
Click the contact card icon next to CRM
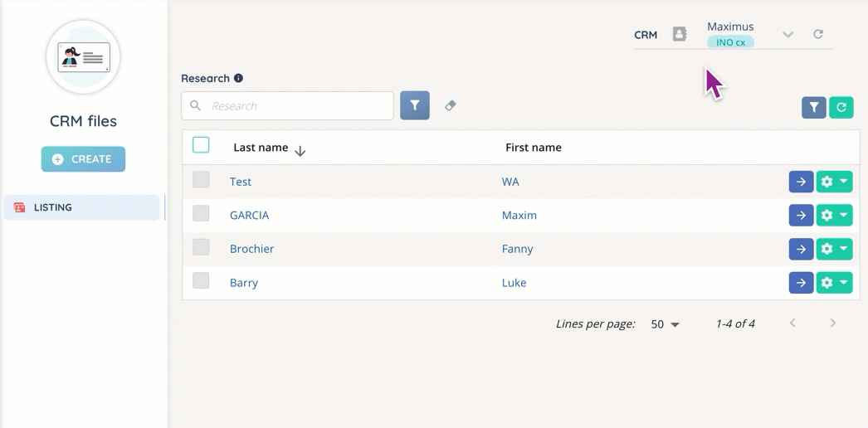[680, 34]
